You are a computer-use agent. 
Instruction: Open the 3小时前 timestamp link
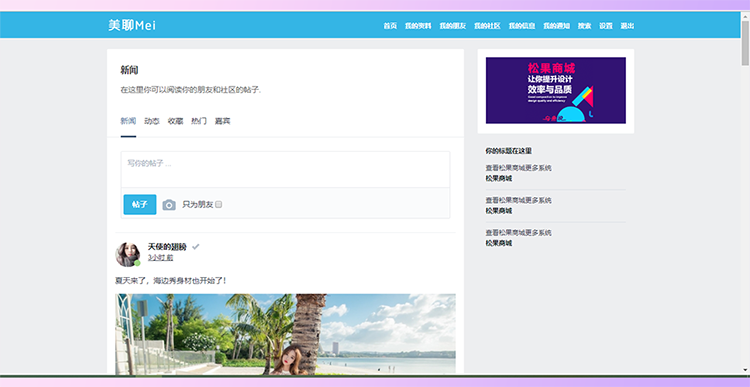pyautogui.click(x=160, y=257)
